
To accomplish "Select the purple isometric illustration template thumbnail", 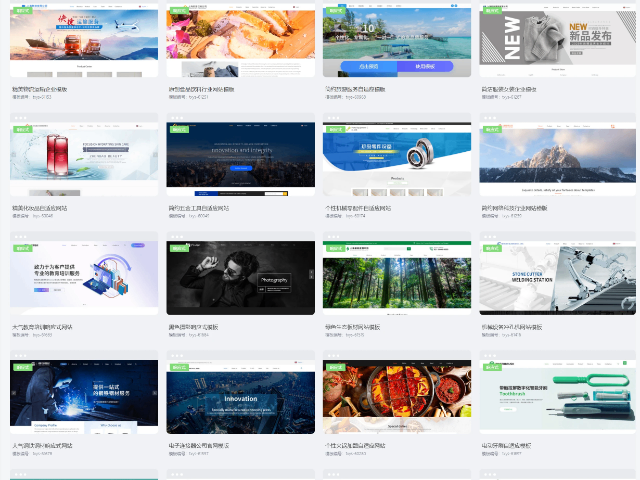I will (x=85, y=278).
